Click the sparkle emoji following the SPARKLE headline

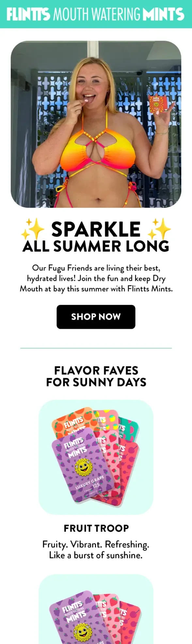pos(159,229)
